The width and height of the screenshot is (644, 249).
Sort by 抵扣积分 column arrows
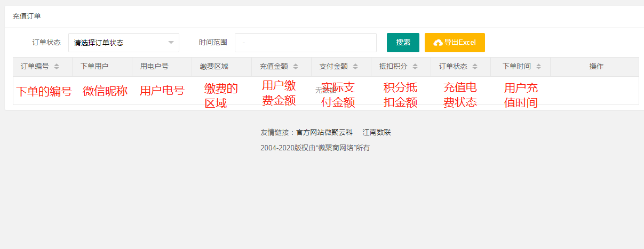tap(415, 67)
